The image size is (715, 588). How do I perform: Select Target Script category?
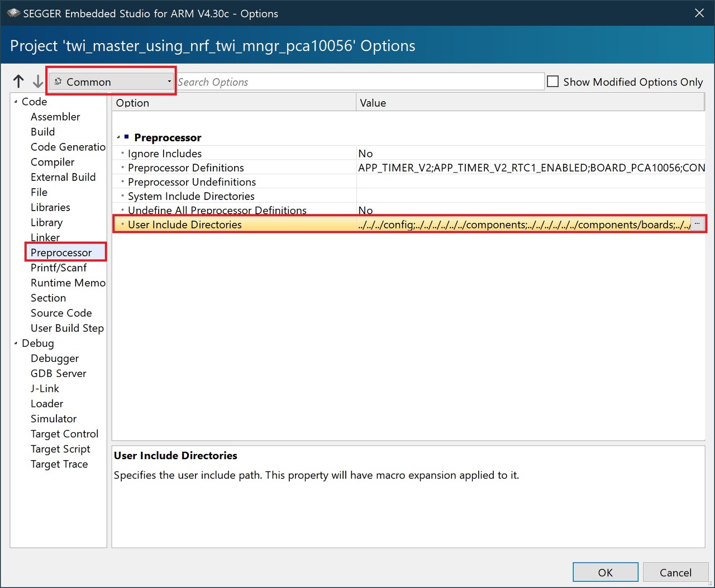tap(60, 448)
